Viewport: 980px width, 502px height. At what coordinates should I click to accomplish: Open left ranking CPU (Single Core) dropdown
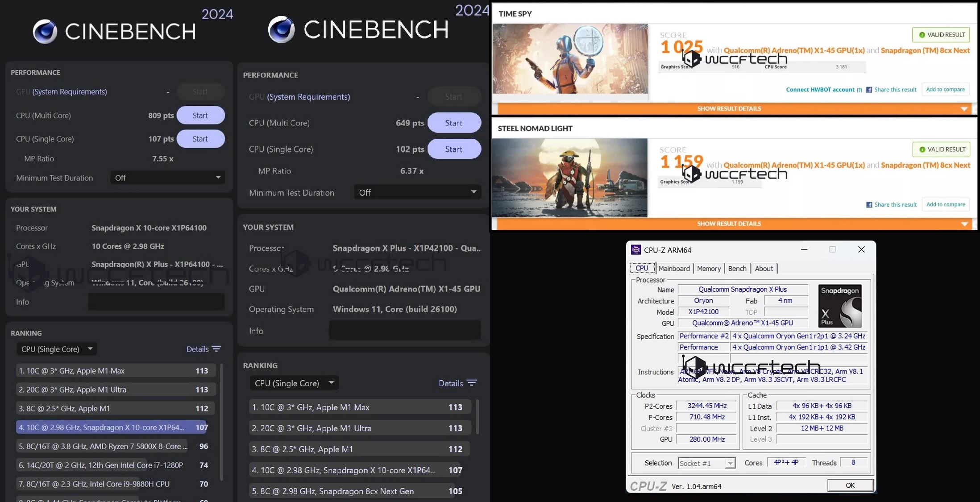pos(57,349)
